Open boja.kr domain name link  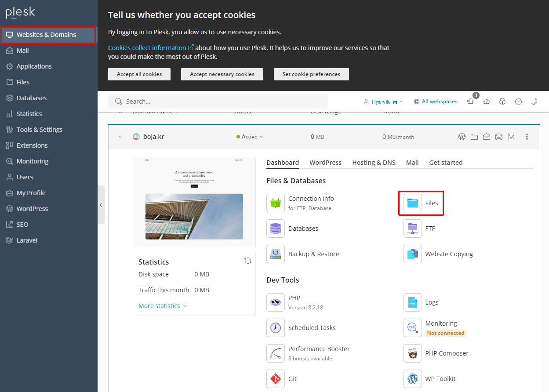point(153,137)
